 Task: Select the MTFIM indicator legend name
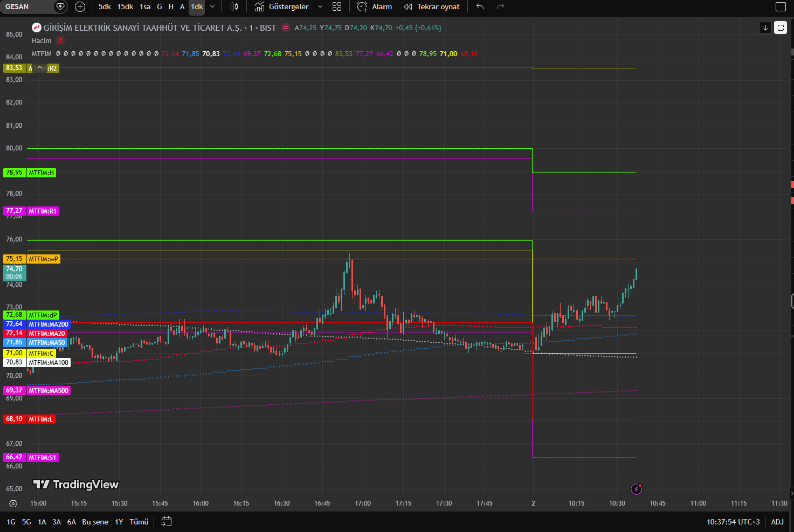pyautogui.click(x=42, y=53)
